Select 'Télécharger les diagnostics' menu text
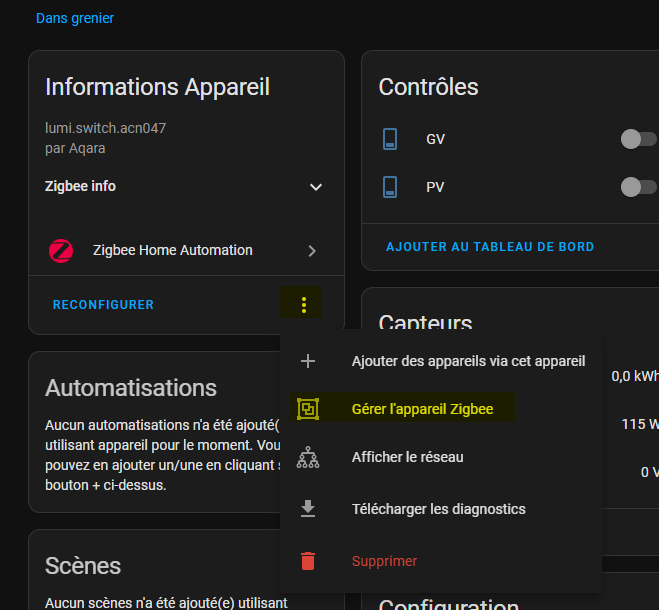This screenshot has width=659, height=610. pos(438,509)
